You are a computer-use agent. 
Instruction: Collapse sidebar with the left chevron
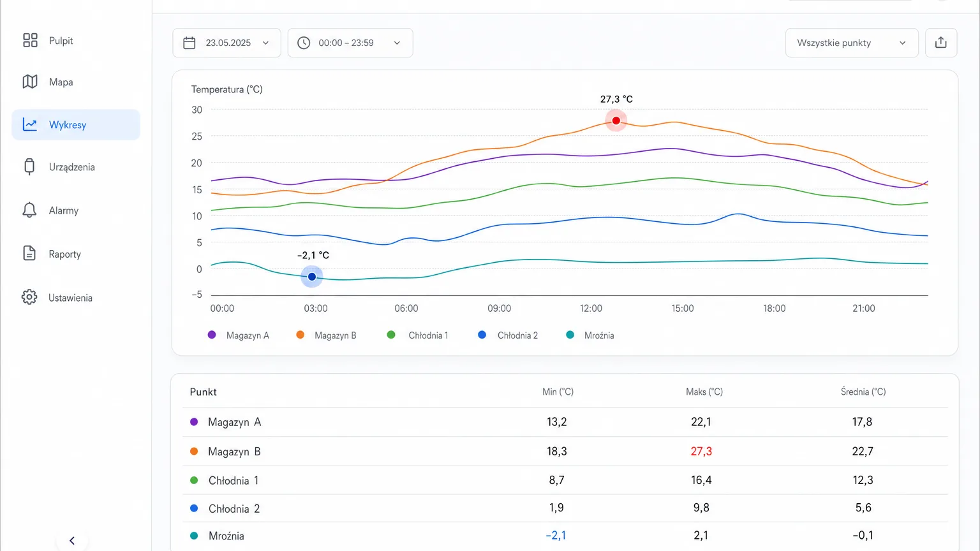[72, 541]
